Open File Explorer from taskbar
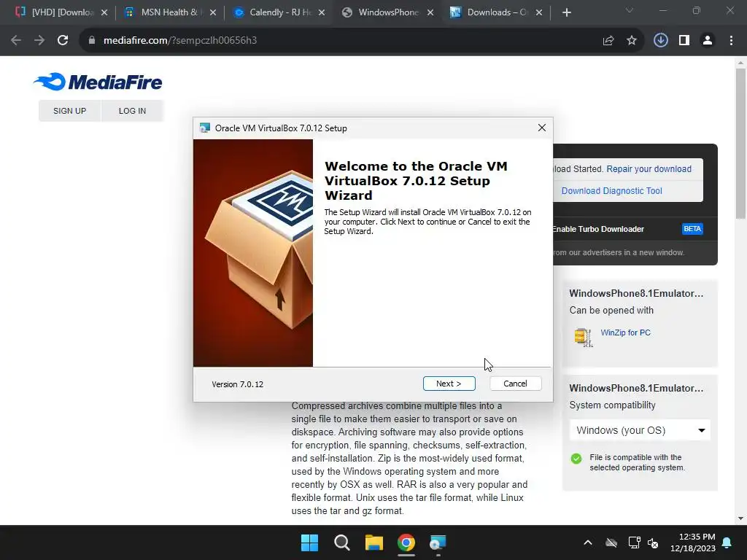Image resolution: width=747 pixels, height=560 pixels. tap(374, 542)
